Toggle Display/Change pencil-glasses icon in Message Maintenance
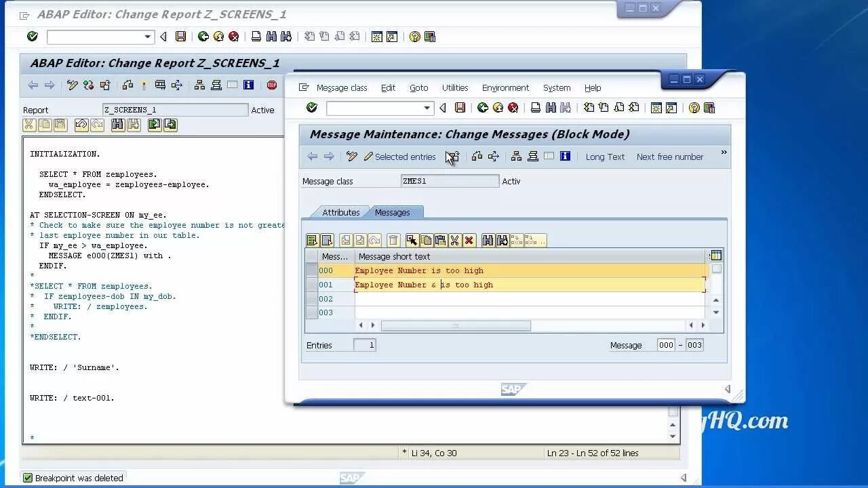 point(351,157)
